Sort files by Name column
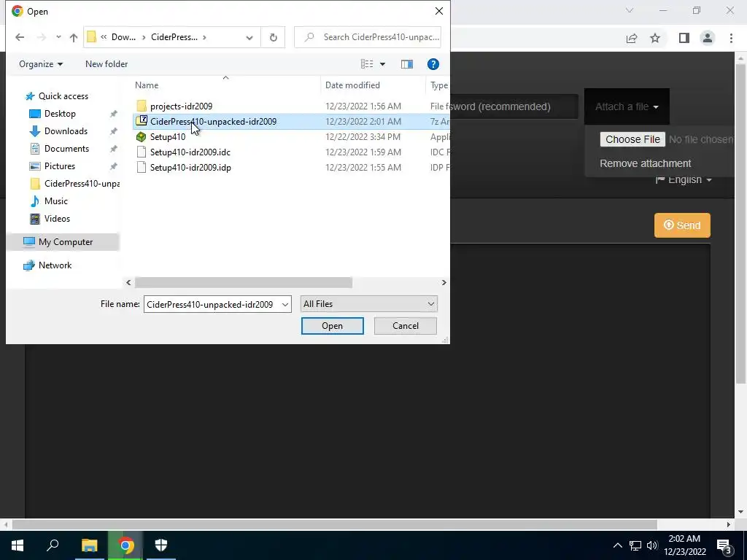 (x=226, y=85)
